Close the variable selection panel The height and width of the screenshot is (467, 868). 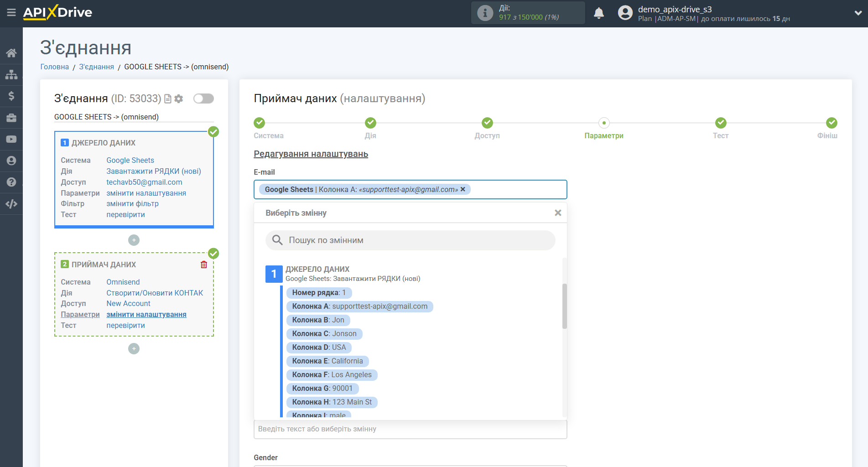point(557,213)
